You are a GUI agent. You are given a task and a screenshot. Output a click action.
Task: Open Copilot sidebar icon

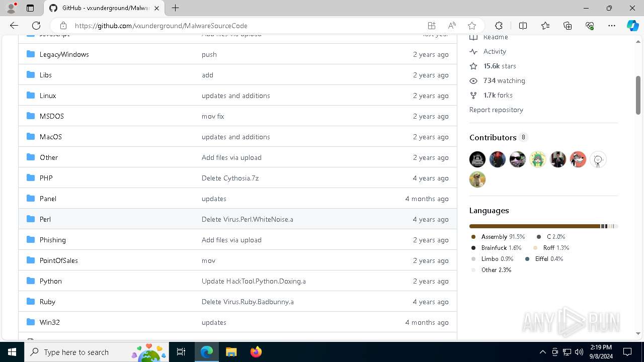[632, 26]
